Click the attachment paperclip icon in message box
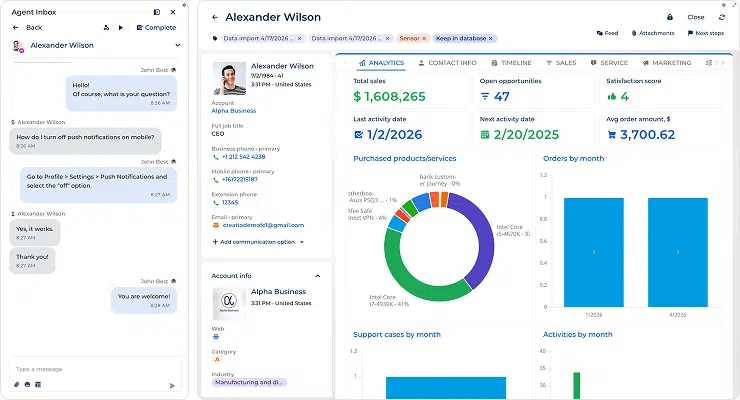Screen dimensions: 740x400 (x=17, y=385)
